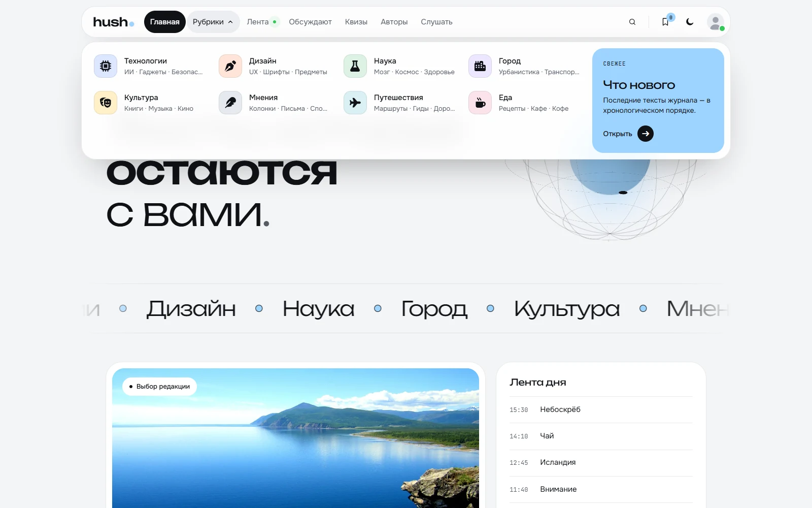Click Город in the scrolling marquee
Screen dimensions: 812x508
tap(434, 309)
